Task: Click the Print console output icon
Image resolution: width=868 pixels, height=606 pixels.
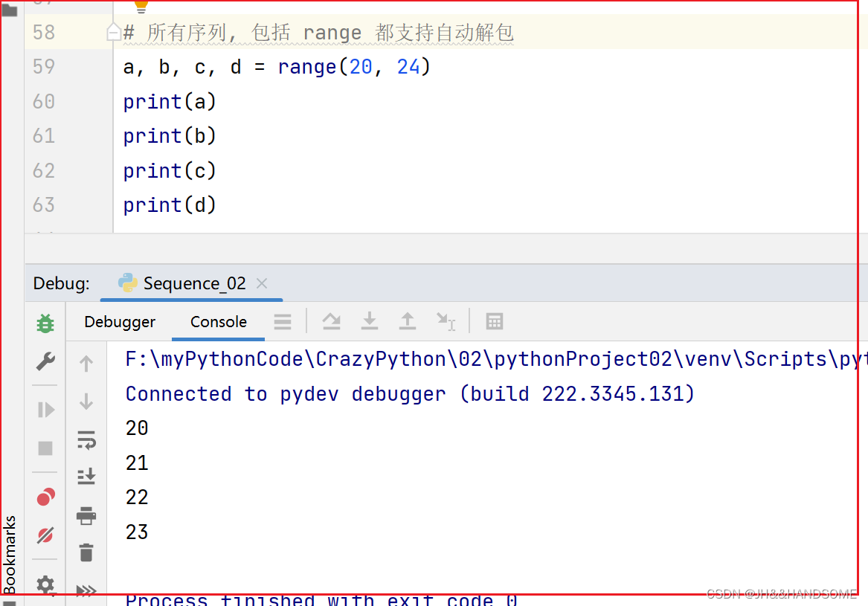Action: coord(86,515)
